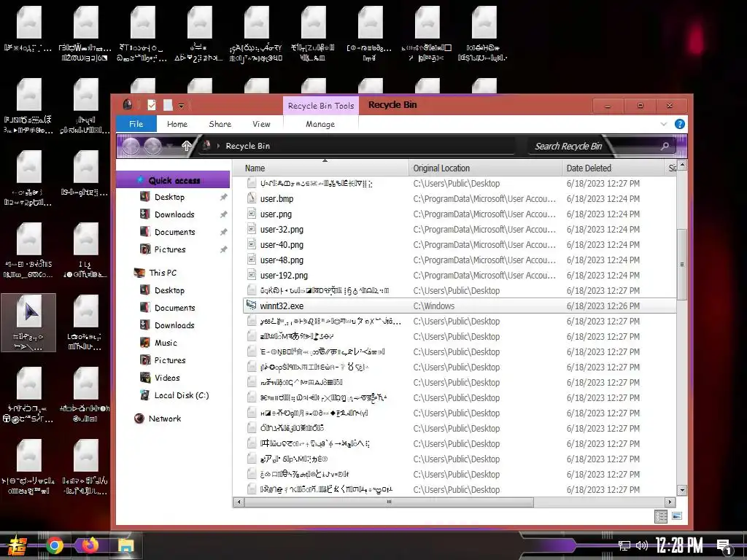The image size is (747, 560).
Task: Open pinned Documents under Quick access
Action: (x=174, y=232)
